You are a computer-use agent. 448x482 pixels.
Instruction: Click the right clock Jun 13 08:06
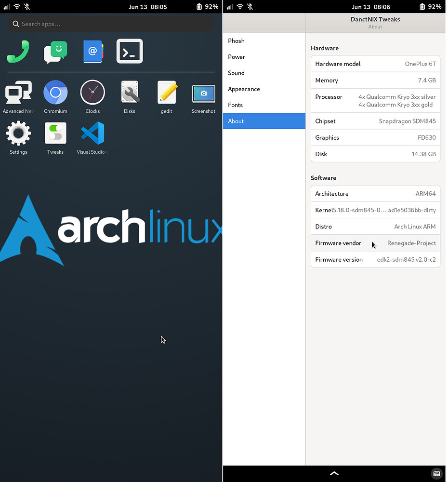coord(371,7)
